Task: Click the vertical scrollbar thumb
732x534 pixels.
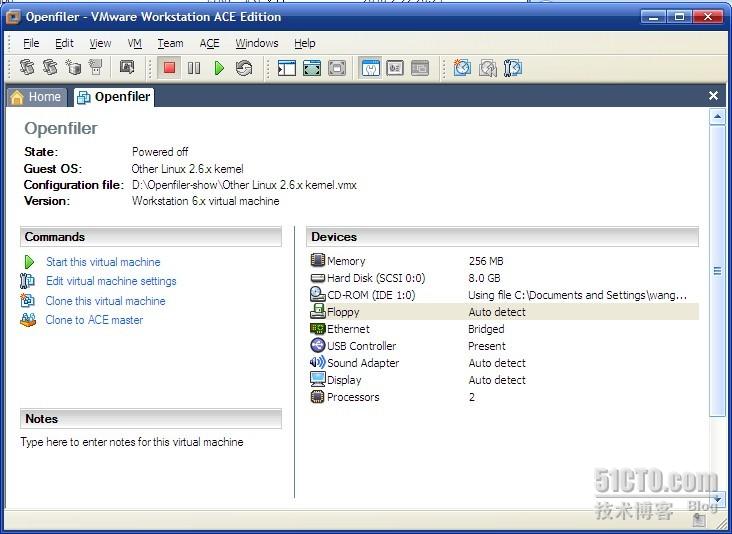Action: pyautogui.click(x=717, y=271)
